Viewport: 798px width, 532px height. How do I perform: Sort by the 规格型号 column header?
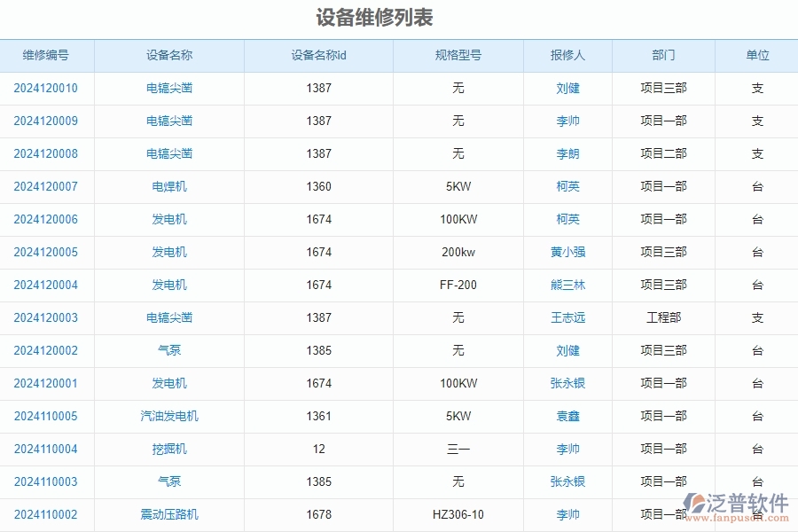458,55
